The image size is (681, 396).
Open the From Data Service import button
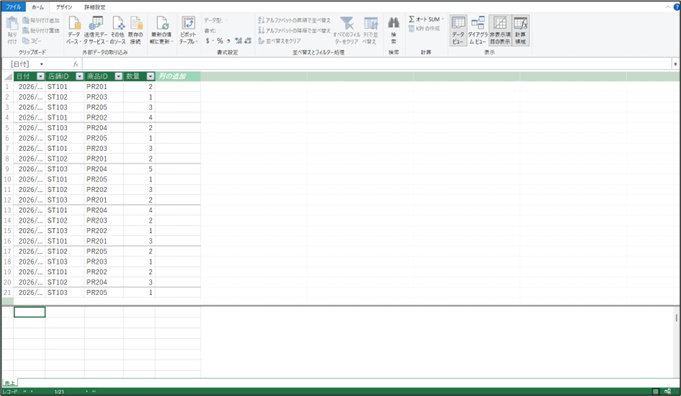pos(96,30)
